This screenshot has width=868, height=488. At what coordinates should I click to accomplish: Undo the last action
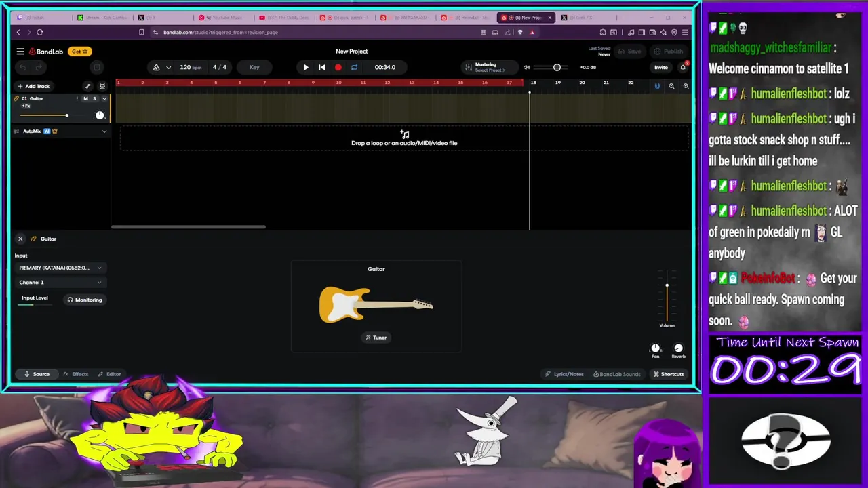tap(22, 67)
